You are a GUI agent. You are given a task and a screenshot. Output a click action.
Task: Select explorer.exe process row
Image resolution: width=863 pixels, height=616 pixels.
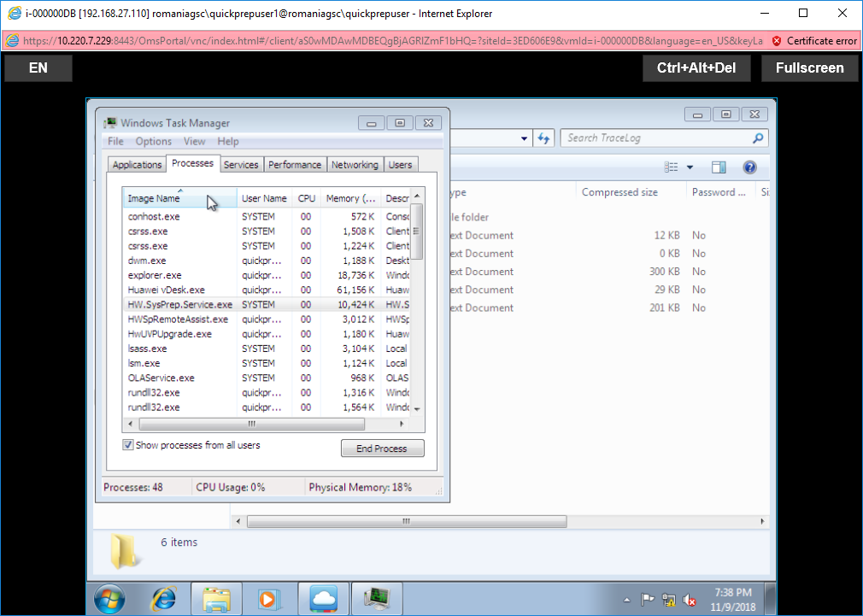(267, 275)
